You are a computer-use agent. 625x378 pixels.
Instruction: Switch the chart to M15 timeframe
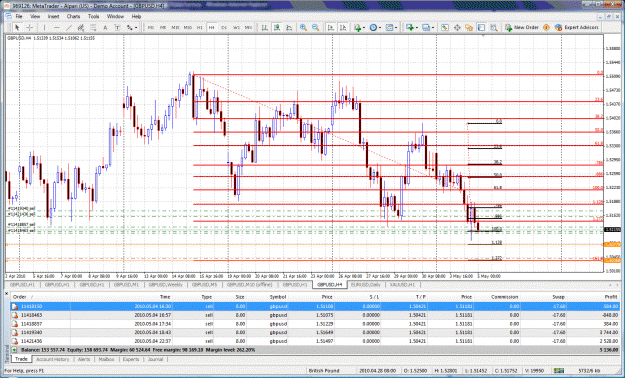(x=175, y=28)
